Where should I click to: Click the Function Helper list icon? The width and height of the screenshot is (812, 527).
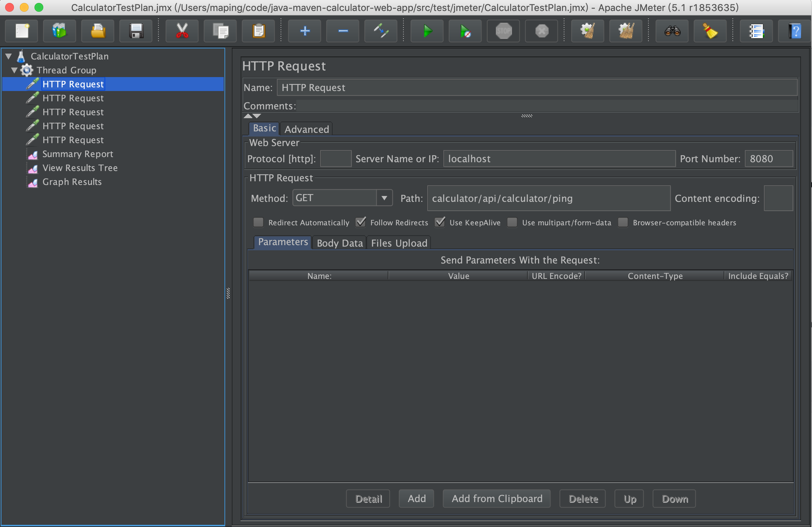[x=756, y=31]
